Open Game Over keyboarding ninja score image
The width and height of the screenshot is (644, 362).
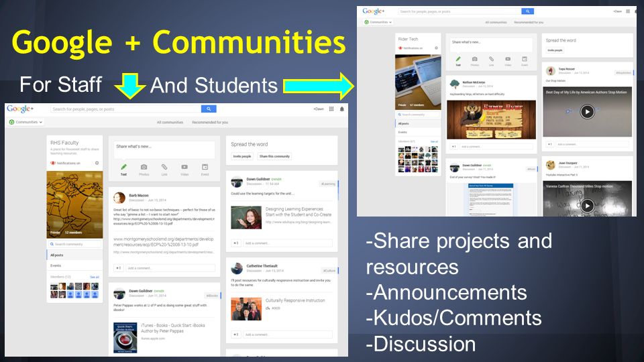tap(491, 120)
